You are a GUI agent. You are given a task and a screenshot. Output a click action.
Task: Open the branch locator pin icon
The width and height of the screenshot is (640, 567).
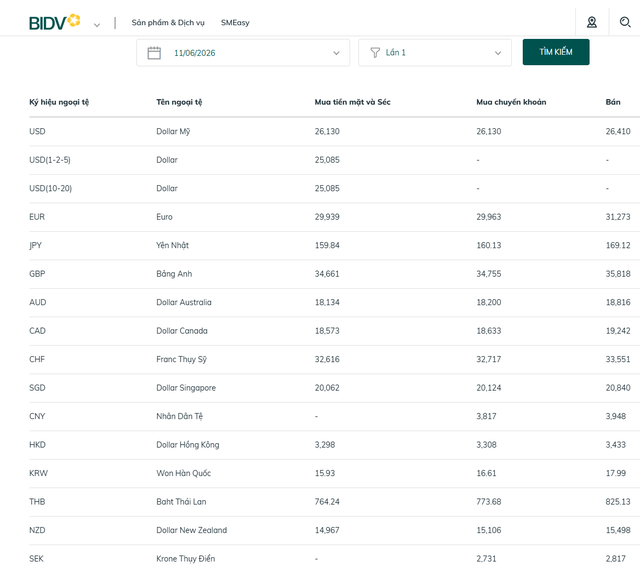tap(591, 22)
